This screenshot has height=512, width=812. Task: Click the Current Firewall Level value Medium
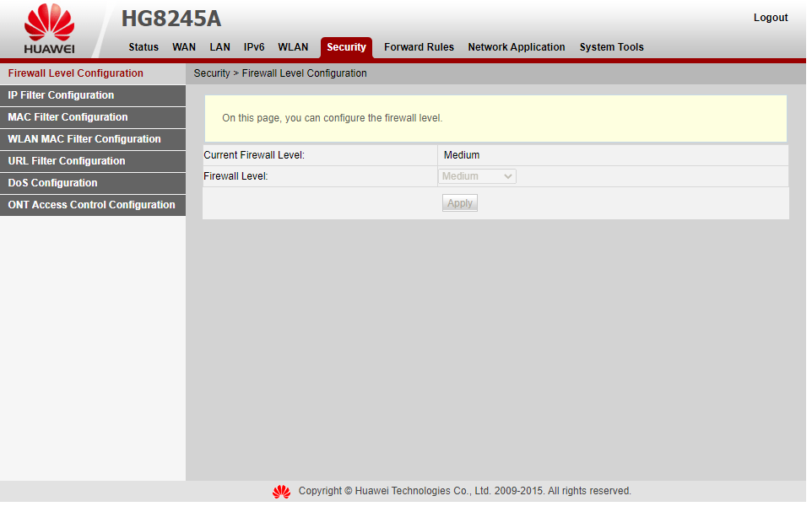point(462,155)
